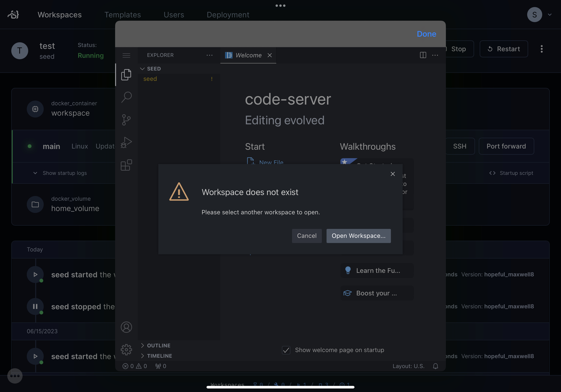561x392 pixels.
Task: Open the Search panel in the activity bar
Action: [x=126, y=97]
